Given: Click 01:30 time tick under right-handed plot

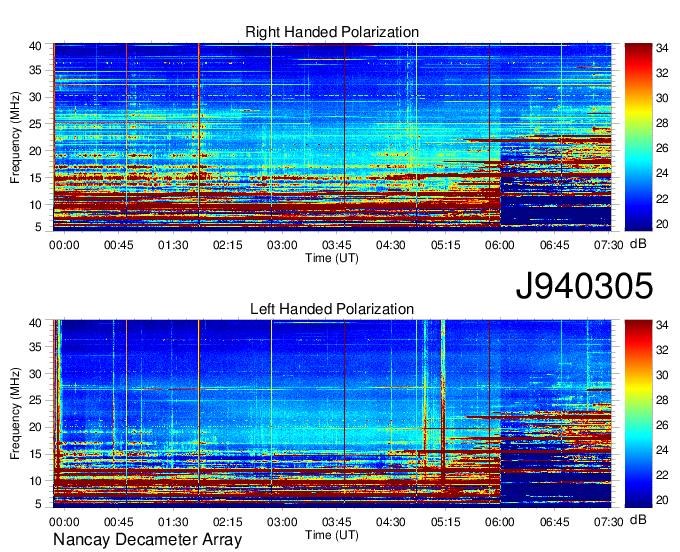Looking at the screenshot, I should (x=173, y=245).
